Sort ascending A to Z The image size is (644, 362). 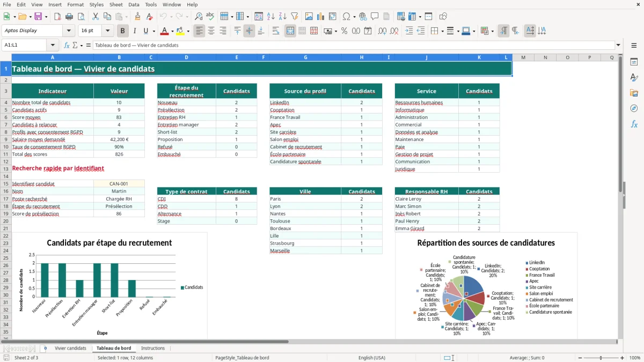click(271, 17)
